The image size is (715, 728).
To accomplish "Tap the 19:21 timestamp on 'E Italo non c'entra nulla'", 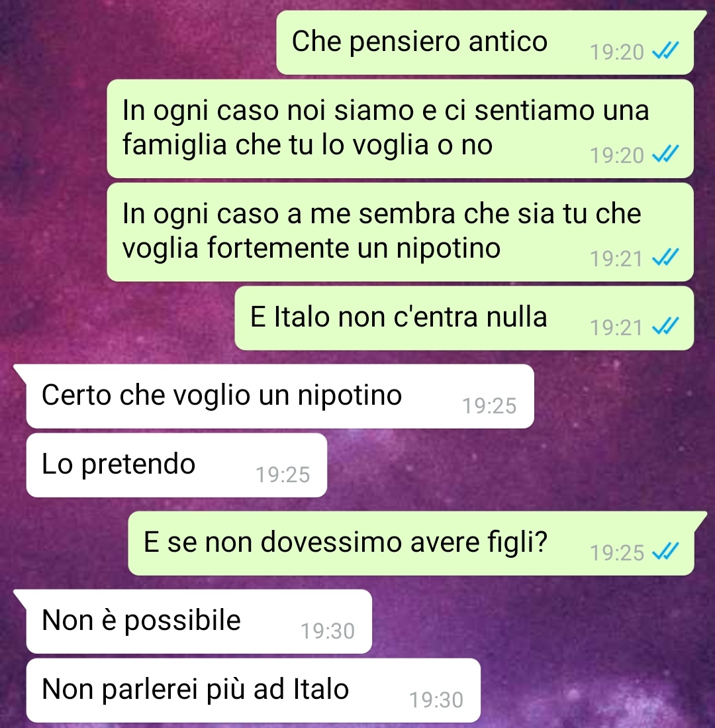I will (x=616, y=328).
